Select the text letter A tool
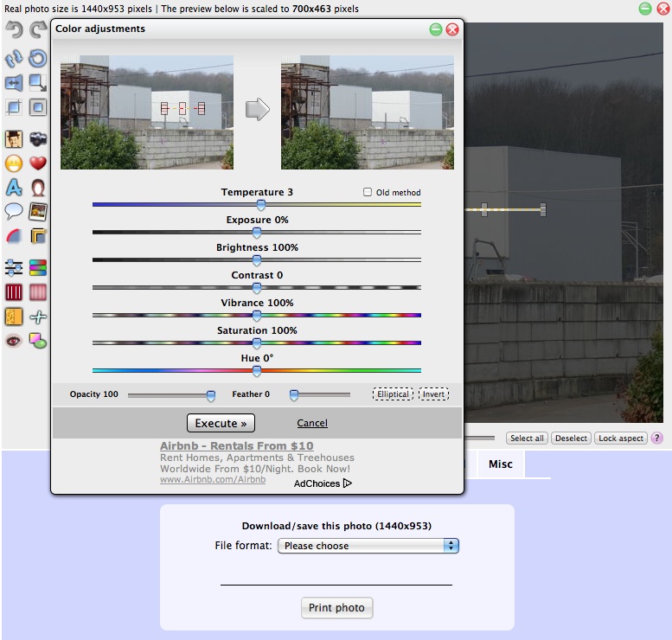Viewport: 672px width, 640px height. pyautogui.click(x=14, y=188)
